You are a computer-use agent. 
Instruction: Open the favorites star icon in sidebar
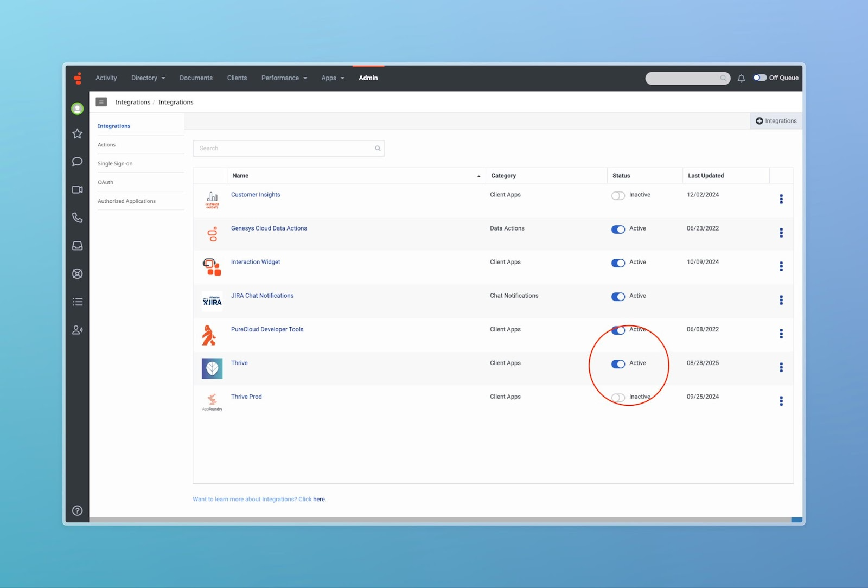(78, 133)
